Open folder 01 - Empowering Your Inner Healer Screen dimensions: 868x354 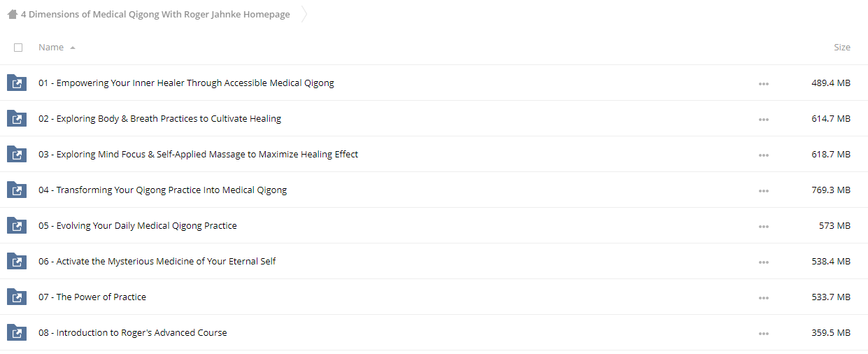[186, 83]
